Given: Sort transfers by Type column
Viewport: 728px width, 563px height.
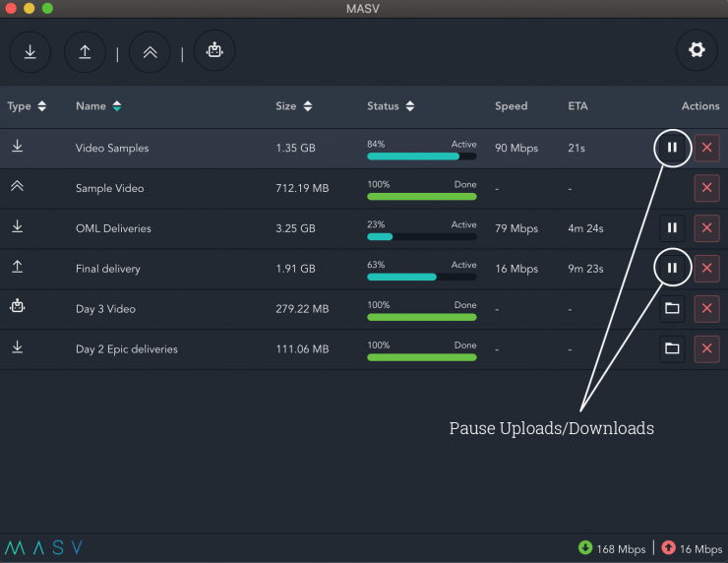Looking at the screenshot, I should 27,106.
